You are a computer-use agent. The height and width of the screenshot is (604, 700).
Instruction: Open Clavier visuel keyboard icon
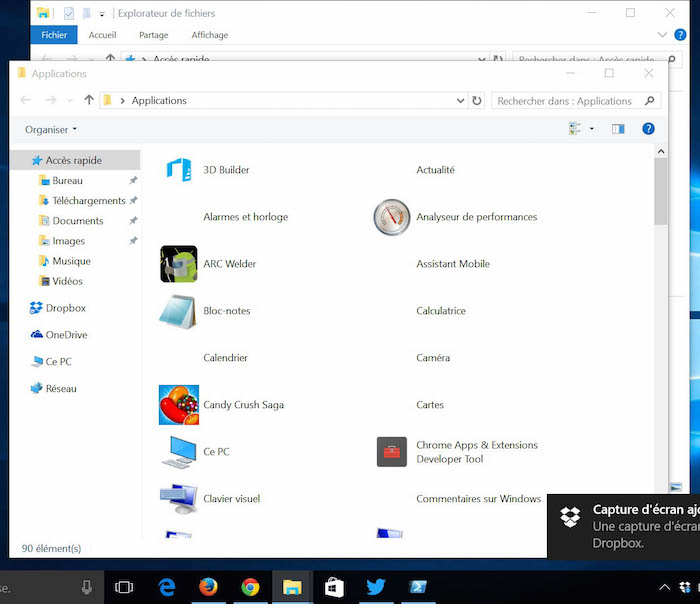179,498
